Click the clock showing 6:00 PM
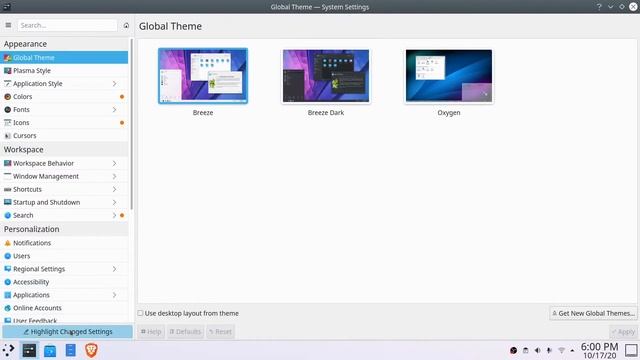Image resolution: width=640 pixels, height=360 pixels. [x=599, y=347]
